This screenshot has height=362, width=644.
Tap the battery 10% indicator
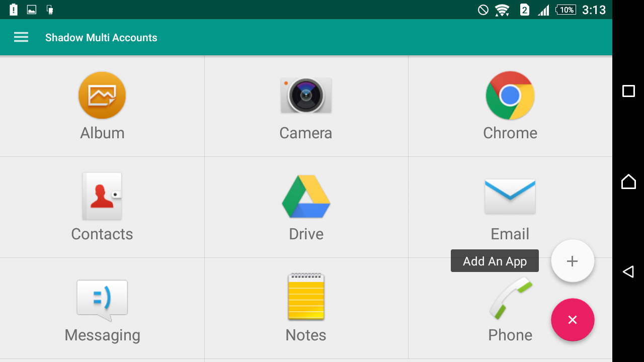pyautogui.click(x=566, y=10)
